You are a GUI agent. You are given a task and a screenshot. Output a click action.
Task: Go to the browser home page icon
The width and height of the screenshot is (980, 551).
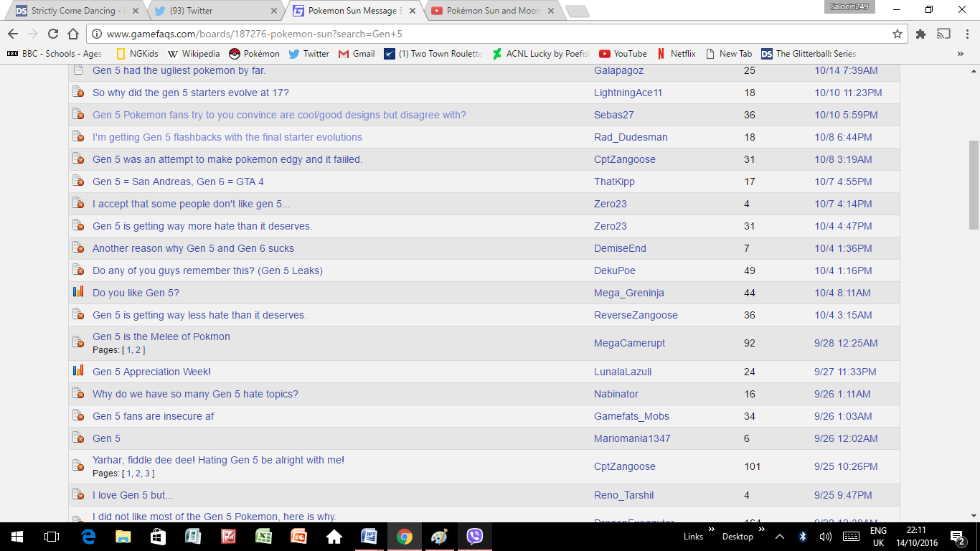click(73, 34)
